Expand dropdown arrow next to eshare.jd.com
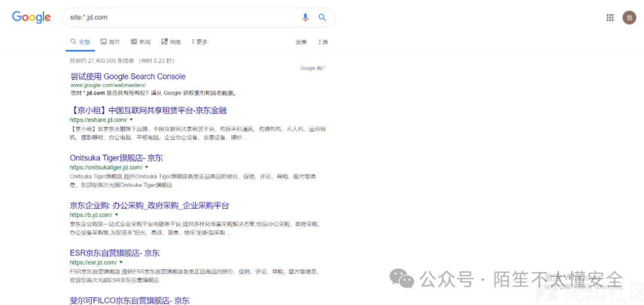Screen dimensions: 644x305 (131, 119)
